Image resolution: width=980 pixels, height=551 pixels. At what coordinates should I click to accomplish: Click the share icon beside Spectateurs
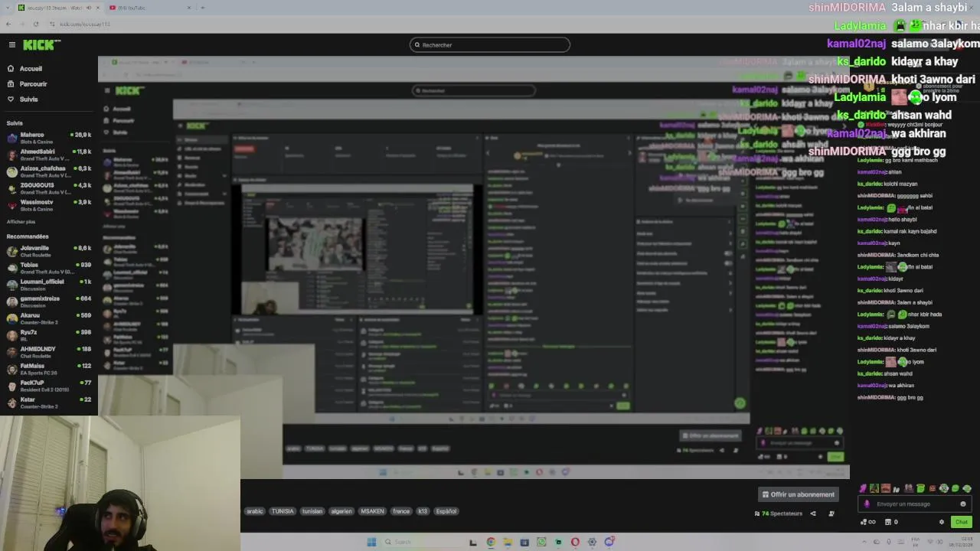tap(813, 514)
